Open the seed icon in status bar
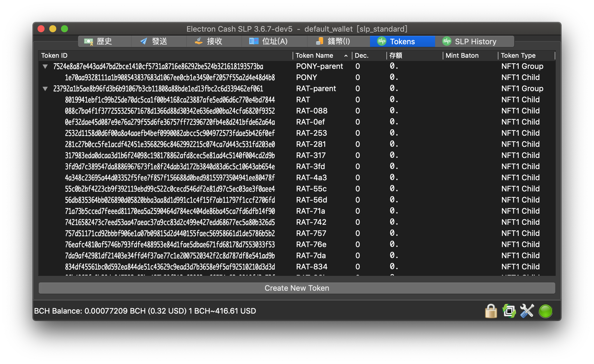The width and height of the screenshot is (594, 364). (x=509, y=311)
